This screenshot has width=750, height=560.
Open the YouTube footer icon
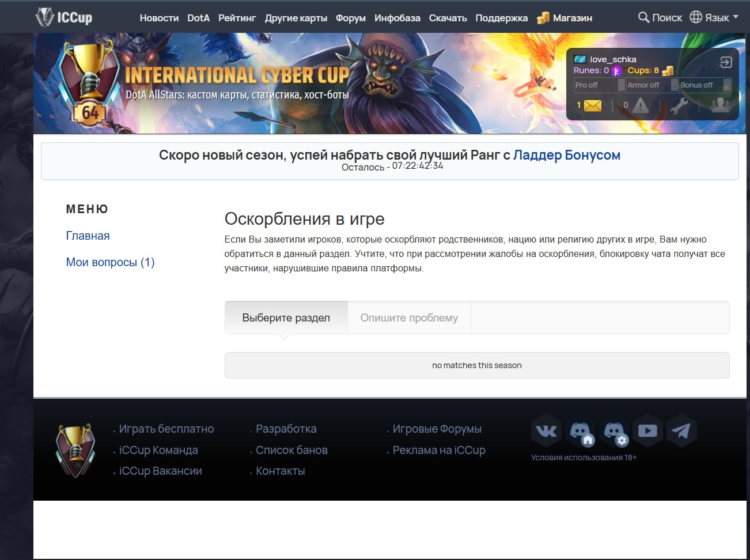(x=647, y=430)
